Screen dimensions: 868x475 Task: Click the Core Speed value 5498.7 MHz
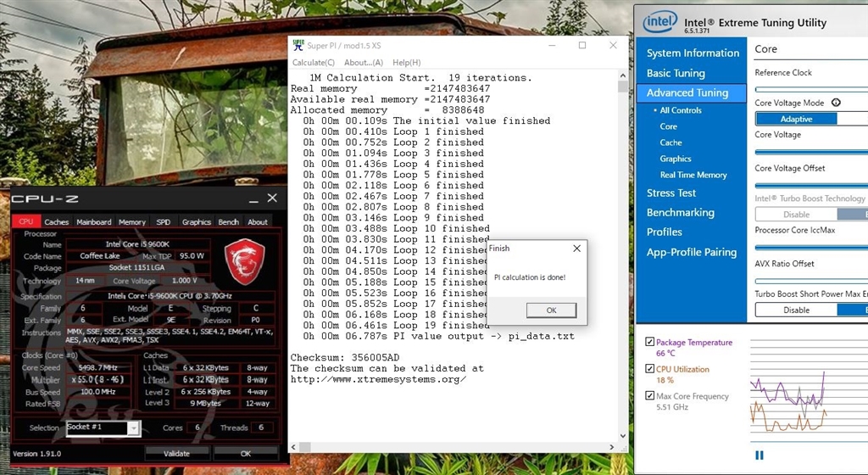tap(98, 367)
